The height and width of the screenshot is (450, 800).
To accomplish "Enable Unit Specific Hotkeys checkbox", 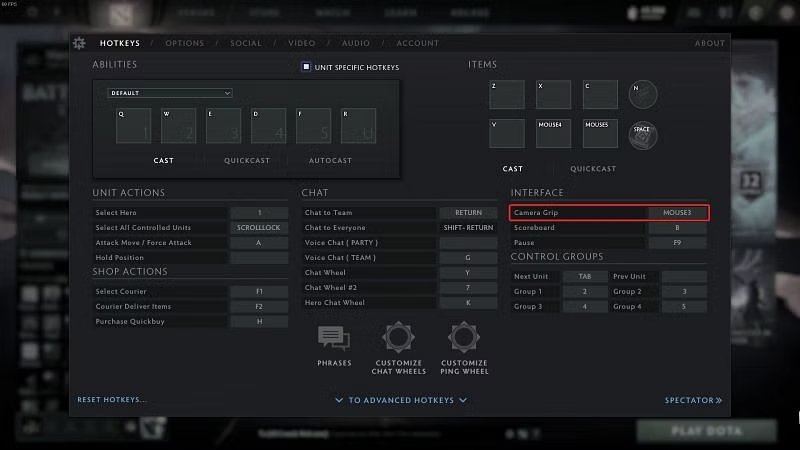I will [x=307, y=68].
